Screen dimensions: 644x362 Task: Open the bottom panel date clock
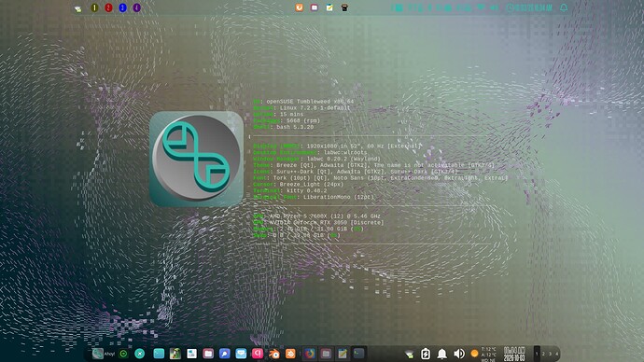(514, 354)
